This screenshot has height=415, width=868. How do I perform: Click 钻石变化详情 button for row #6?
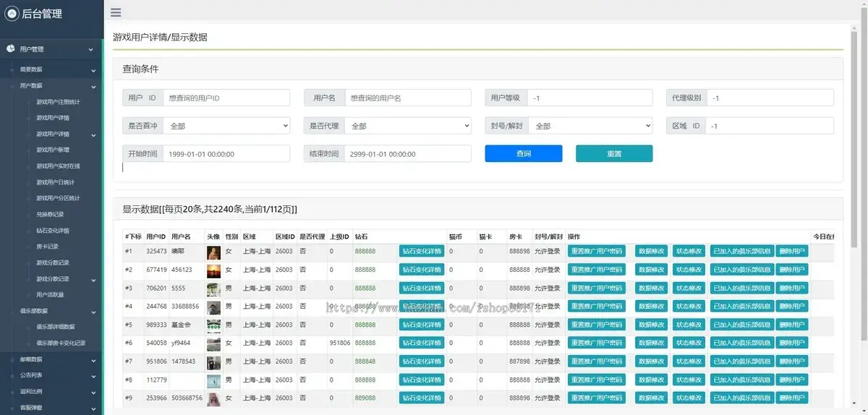[x=422, y=343]
